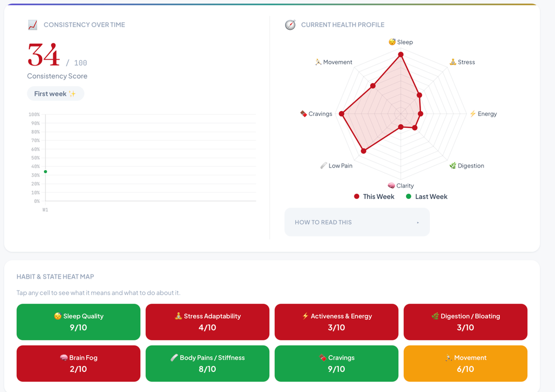The height and width of the screenshot is (392, 555).
Task: Click the Sleep data point on radar chart
Action: tap(401, 55)
